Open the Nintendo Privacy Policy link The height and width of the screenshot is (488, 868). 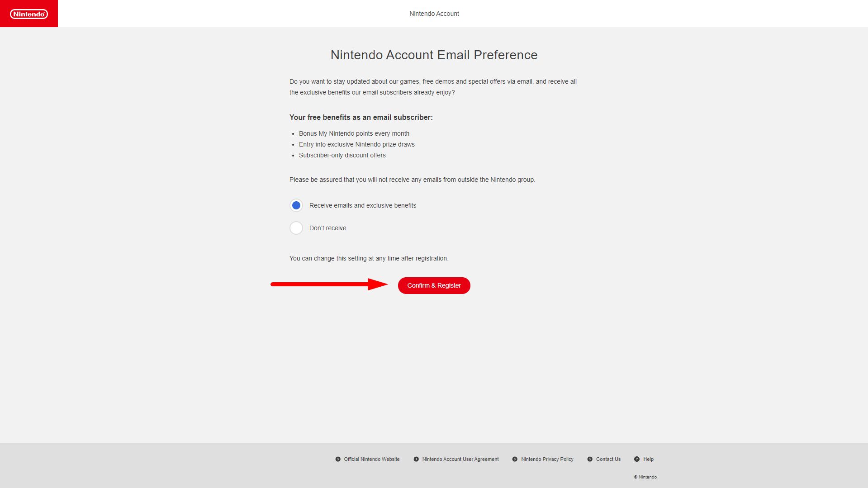coord(547,459)
